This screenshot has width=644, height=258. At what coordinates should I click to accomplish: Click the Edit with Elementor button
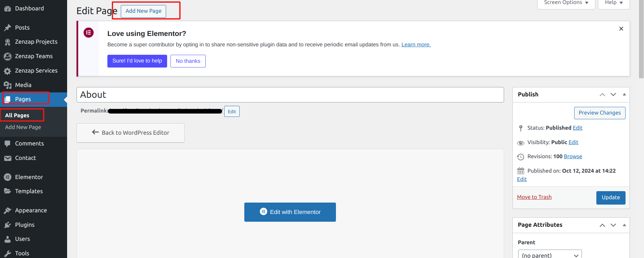click(290, 212)
